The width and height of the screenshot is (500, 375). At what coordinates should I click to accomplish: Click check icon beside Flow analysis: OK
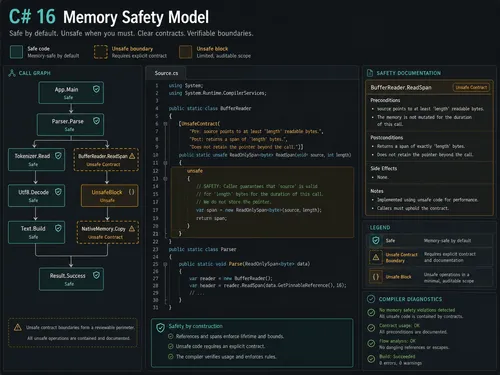(x=371, y=343)
